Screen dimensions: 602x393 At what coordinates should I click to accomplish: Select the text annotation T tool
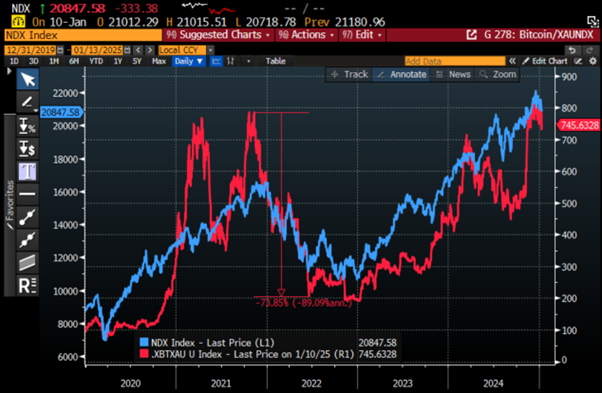[x=28, y=171]
